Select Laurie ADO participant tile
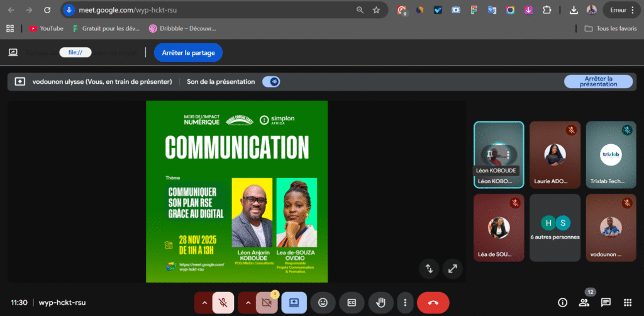 [x=555, y=155]
